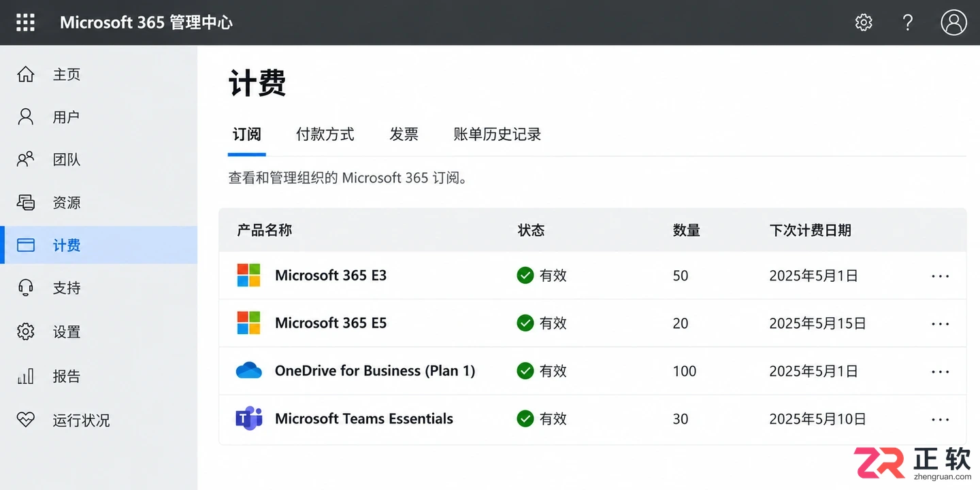This screenshot has width=980, height=490.
Task: Switch to the 付款方式 tab
Action: pyautogui.click(x=325, y=134)
